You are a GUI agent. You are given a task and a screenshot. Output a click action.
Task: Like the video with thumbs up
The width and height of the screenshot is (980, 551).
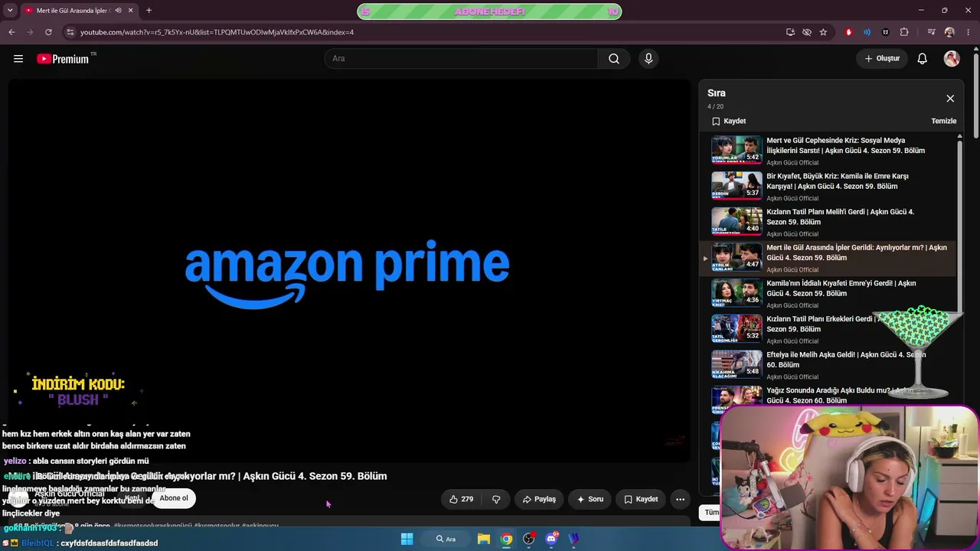[461, 499]
